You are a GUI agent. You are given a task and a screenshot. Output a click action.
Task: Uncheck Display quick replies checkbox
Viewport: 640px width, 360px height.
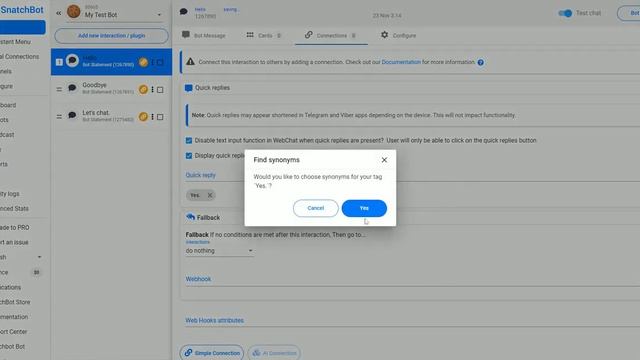pos(189,156)
